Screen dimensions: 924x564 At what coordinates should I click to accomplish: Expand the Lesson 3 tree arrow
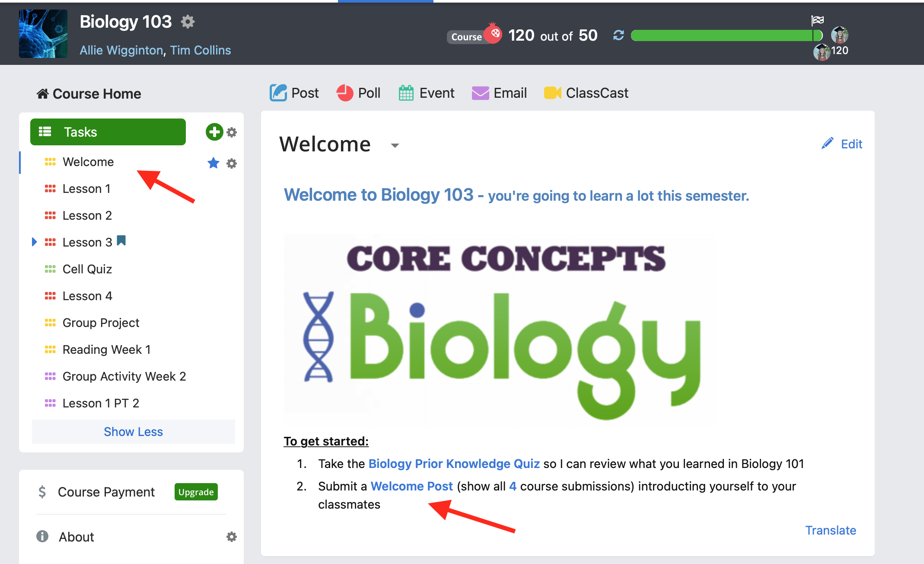35,242
